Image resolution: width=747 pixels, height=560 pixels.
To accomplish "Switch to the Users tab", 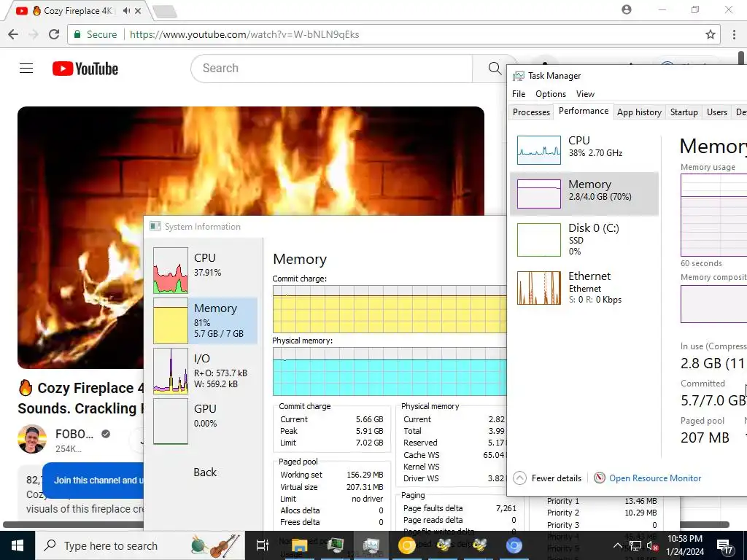I will point(717,112).
